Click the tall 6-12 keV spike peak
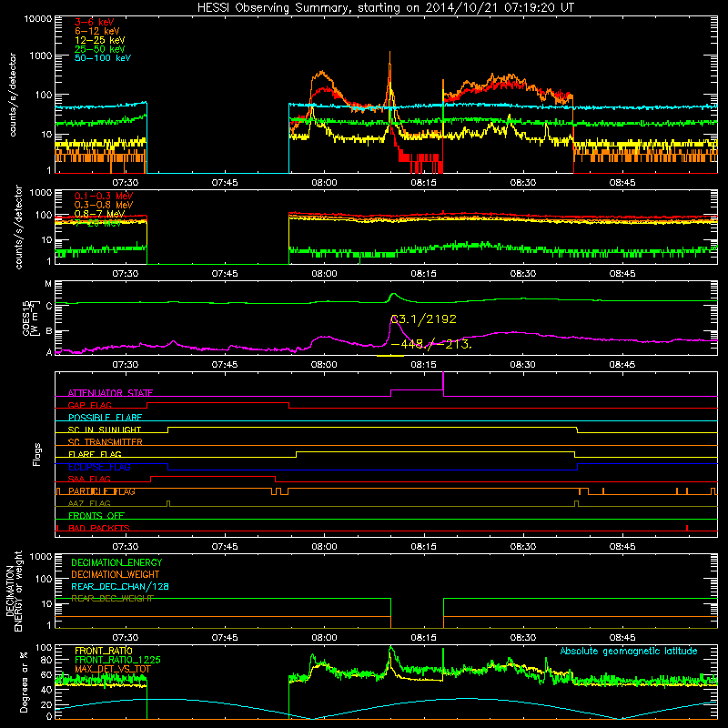The image size is (728, 728). click(x=389, y=54)
